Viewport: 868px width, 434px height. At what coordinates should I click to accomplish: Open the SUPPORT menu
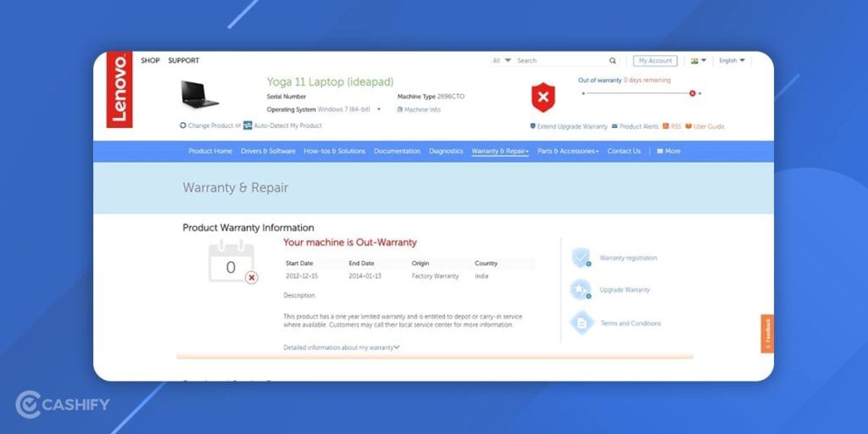[x=184, y=60]
